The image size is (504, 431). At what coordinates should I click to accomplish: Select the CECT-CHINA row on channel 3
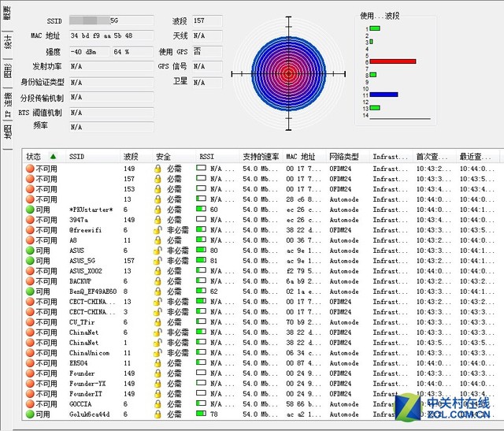(x=262, y=312)
